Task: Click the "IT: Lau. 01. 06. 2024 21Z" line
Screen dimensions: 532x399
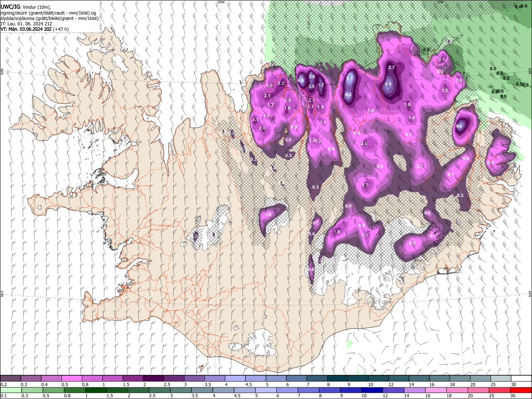Action: [x=27, y=24]
